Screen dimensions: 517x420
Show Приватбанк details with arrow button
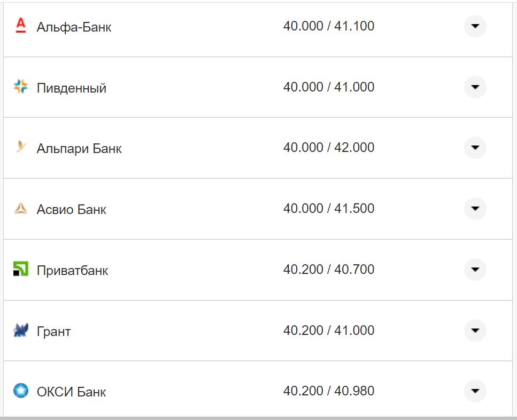click(x=475, y=269)
